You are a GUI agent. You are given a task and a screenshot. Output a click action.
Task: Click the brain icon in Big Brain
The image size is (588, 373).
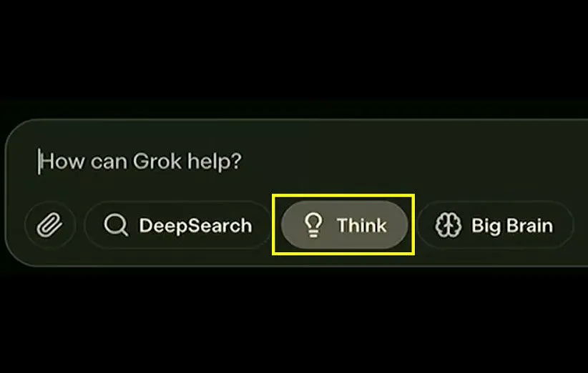[x=448, y=225]
